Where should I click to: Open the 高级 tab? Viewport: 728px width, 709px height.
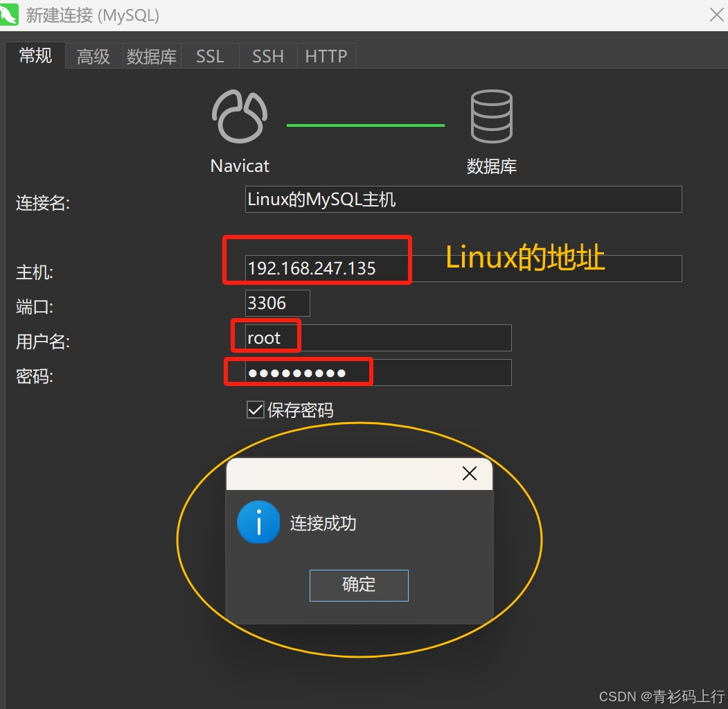(94, 56)
